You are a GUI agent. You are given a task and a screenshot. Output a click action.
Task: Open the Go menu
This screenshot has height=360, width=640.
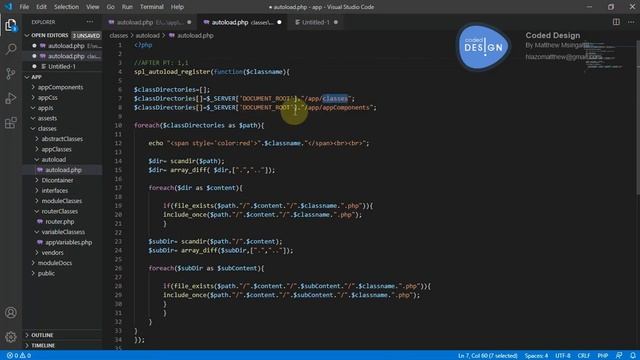(x=111, y=7)
